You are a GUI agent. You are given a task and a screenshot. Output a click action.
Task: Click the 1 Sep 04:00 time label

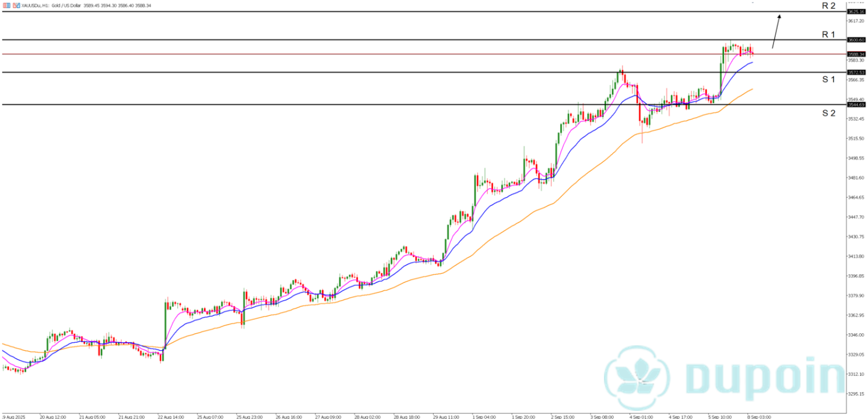coord(484,417)
